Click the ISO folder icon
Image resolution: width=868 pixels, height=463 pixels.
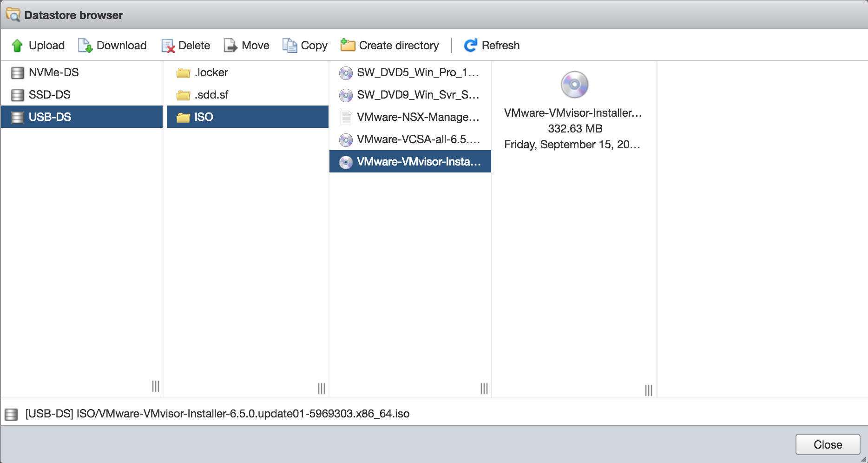(184, 118)
